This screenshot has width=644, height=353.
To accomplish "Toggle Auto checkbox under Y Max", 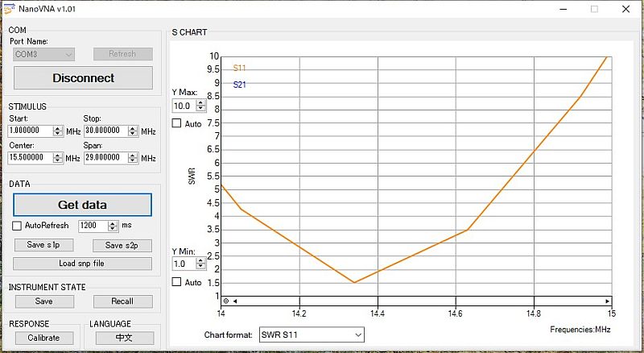I will pyautogui.click(x=177, y=123).
